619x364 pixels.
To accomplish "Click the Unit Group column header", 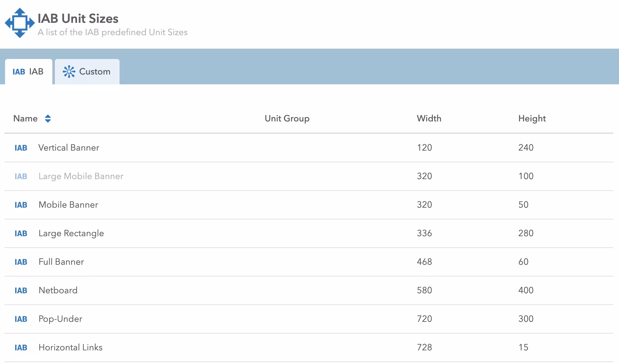I will [287, 119].
